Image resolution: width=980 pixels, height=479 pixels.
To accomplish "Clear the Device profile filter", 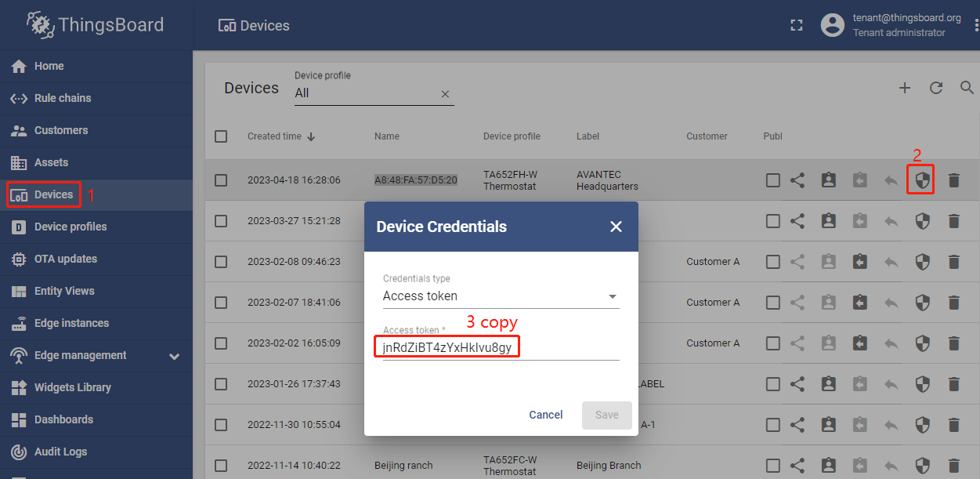I will (445, 93).
